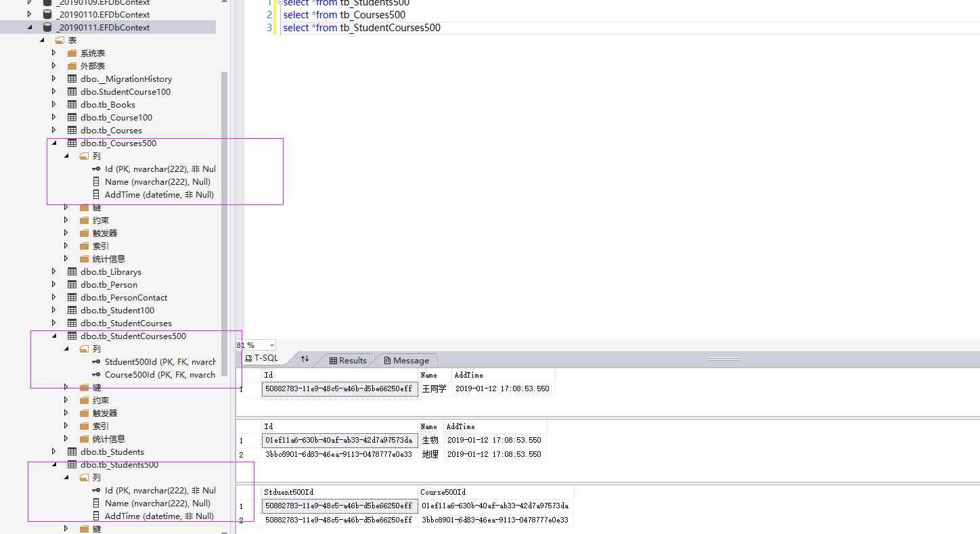Click the folder icon beside 外部表
The height and width of the screenshot is (534, 980).
click(x=72, y=66)
